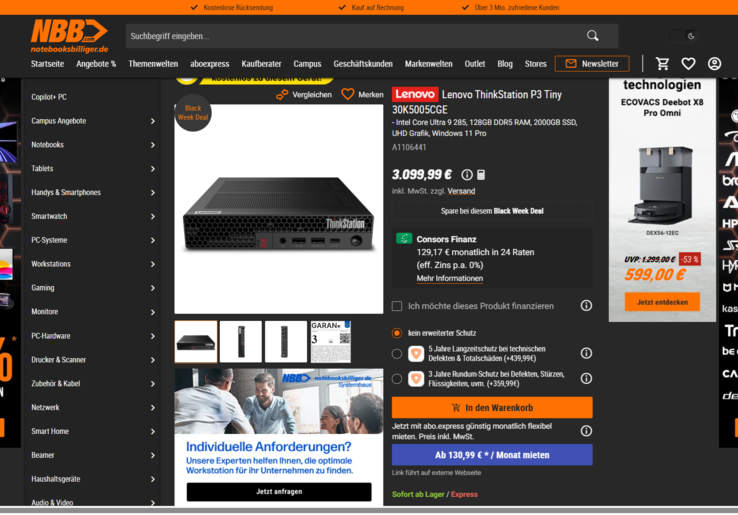
Task: Expand the PC-Systeme category chevron
Action: 152,241
